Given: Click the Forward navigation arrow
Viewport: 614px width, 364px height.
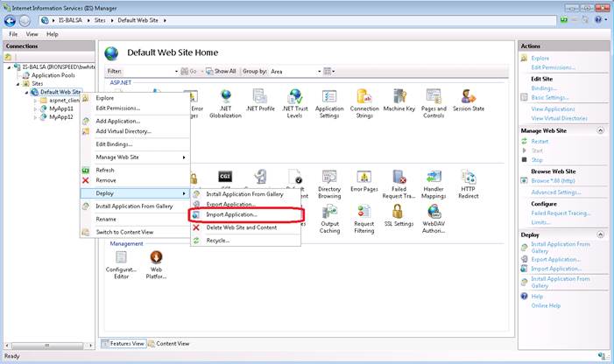Looking at the screenshot, I should pos(25,21).
